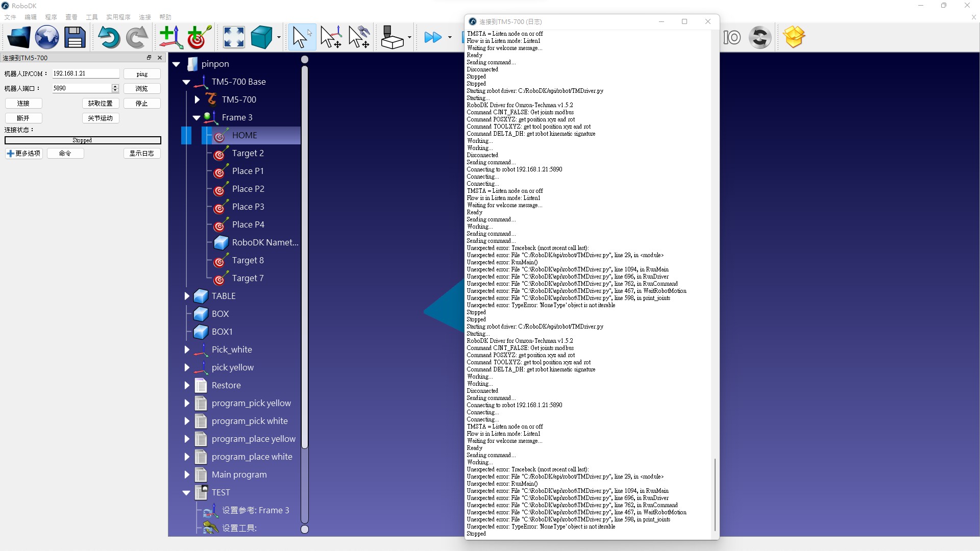Undo last action in toolbar
This screenshot has width=980, height=551.
pos(109,37)
